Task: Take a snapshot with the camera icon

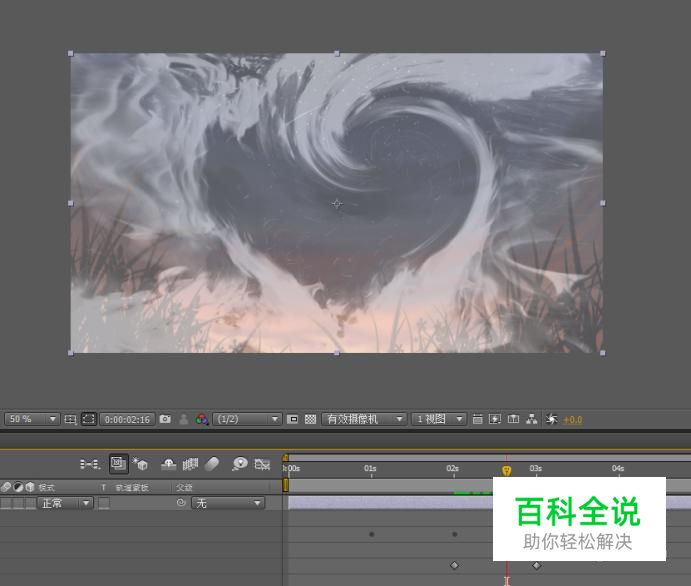Action: click(x=165, y=419)
